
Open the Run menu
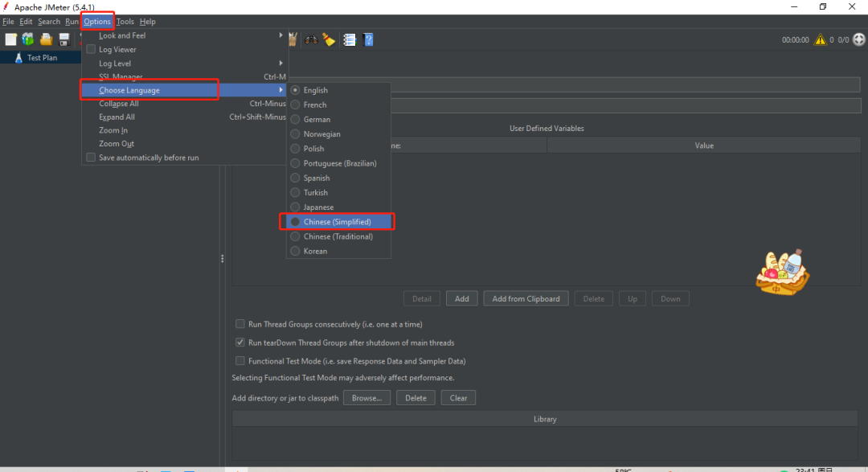(x=72, y=22)
